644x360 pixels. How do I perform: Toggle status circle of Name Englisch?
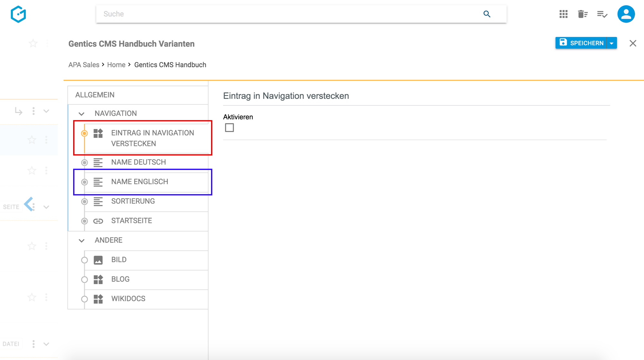(84, 182)
